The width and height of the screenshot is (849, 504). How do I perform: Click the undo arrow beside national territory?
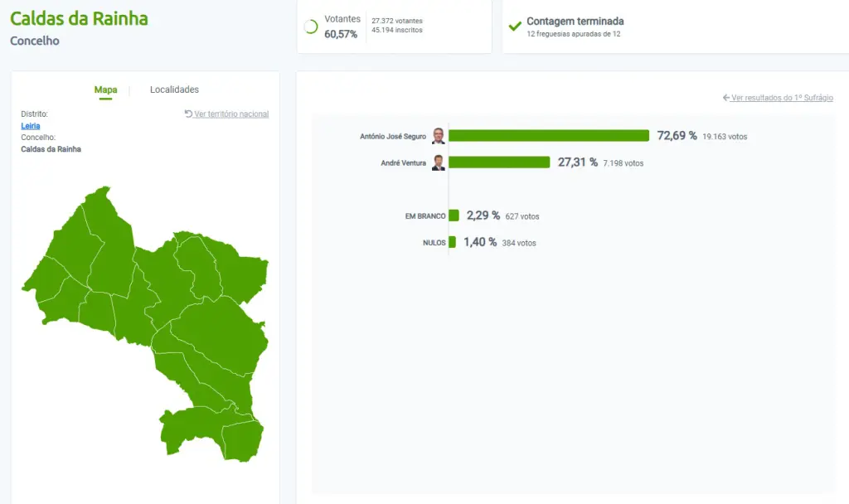click(x=188, y=114)
